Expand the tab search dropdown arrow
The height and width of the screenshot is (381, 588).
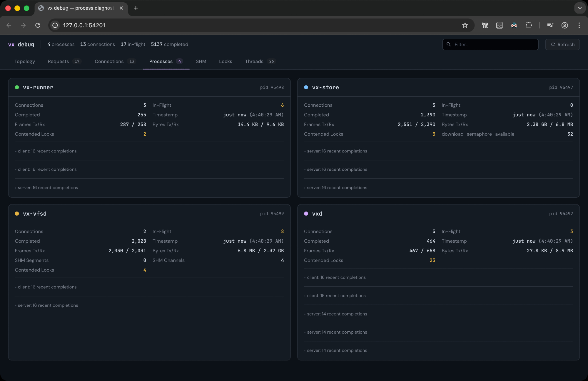(580, 8)
